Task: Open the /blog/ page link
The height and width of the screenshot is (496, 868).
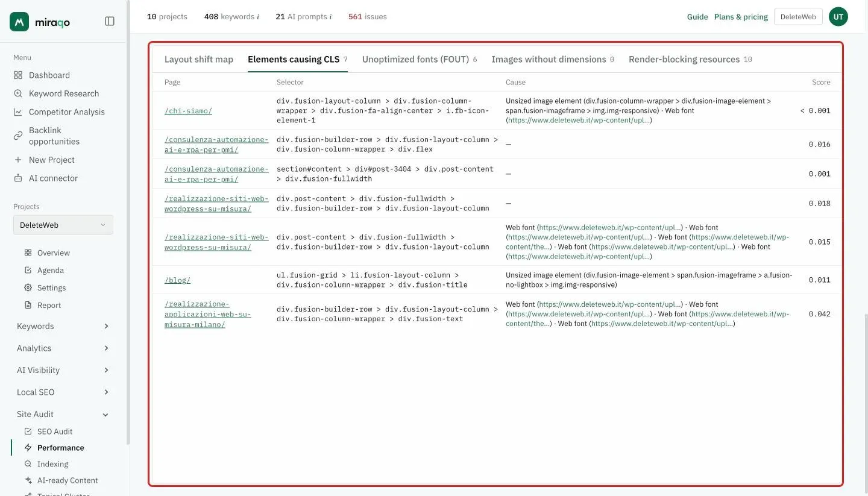Action: tap(177, 280)
